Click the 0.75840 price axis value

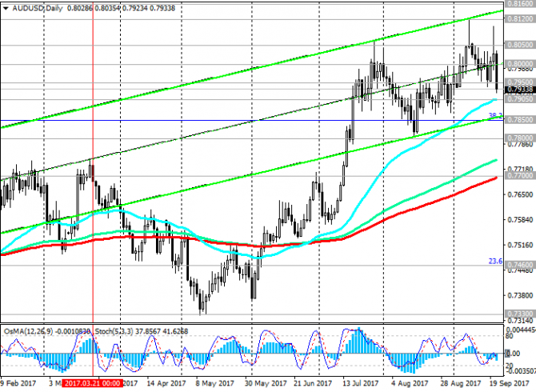tap(520, 219)
